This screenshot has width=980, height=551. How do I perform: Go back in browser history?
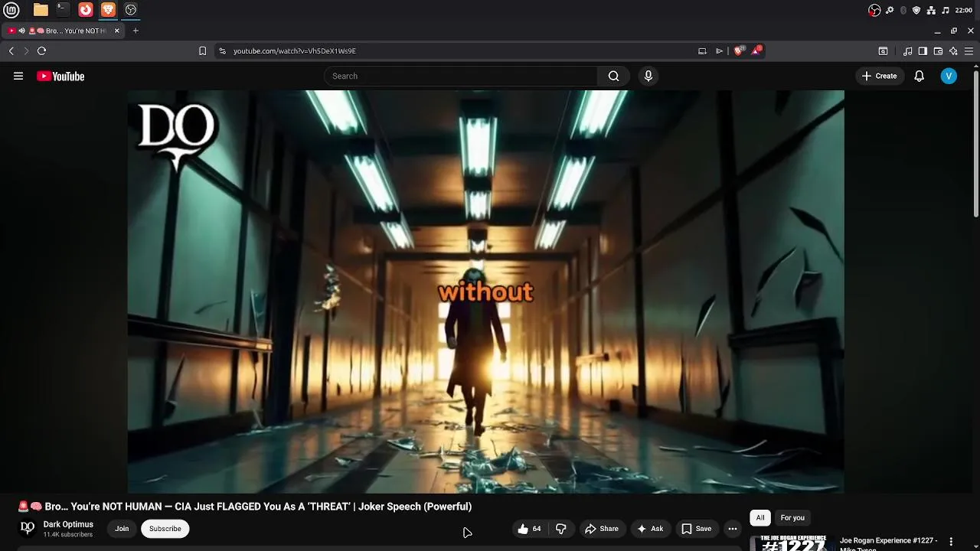11,51
